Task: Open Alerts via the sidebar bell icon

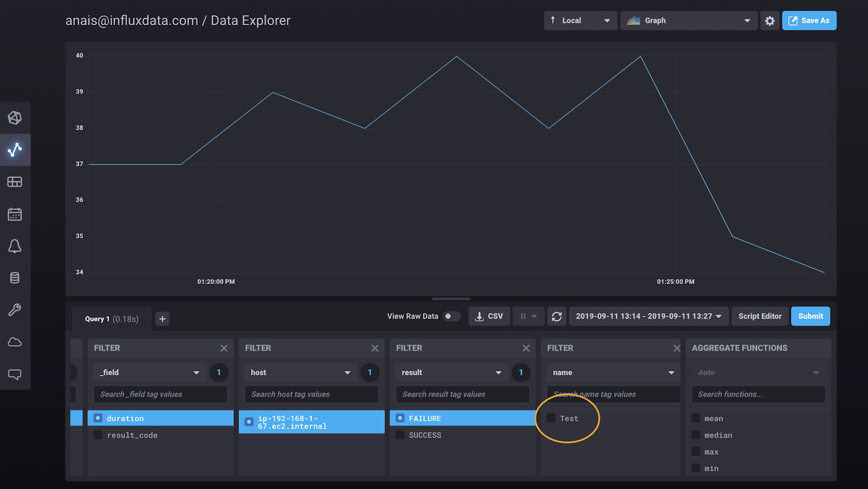Action: [x=15, y=246]
